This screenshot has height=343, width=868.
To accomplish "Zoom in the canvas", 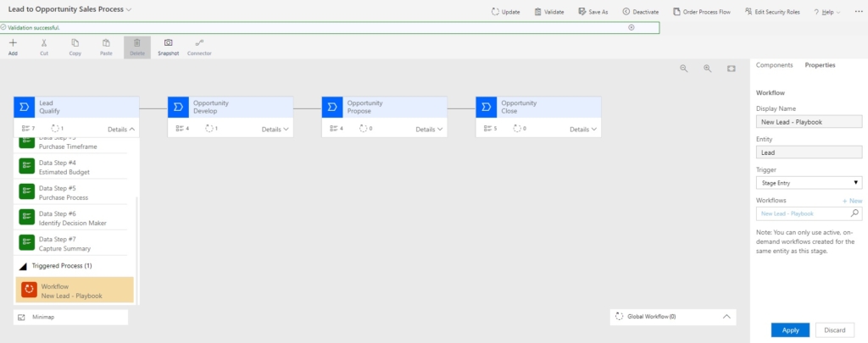I will 708,68.
